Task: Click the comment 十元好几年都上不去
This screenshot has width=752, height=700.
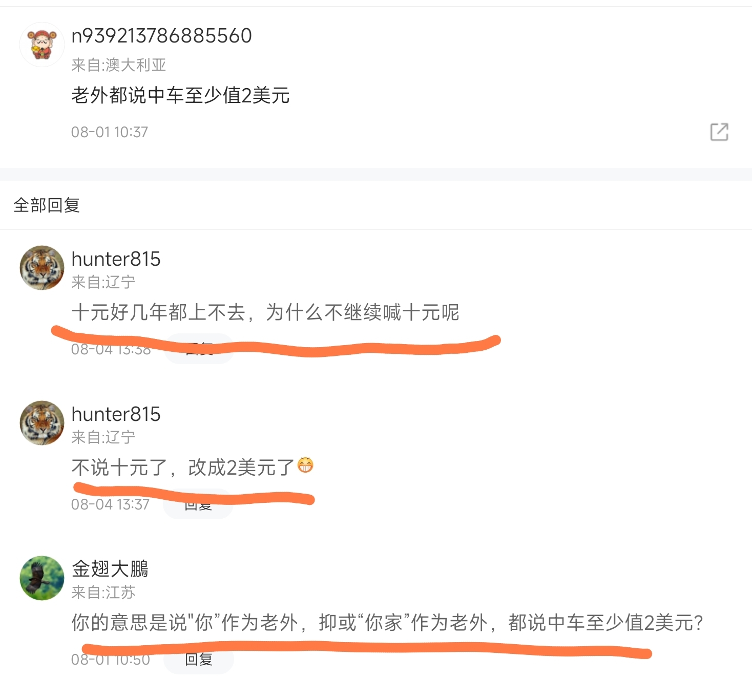Action: pos(265,312)
